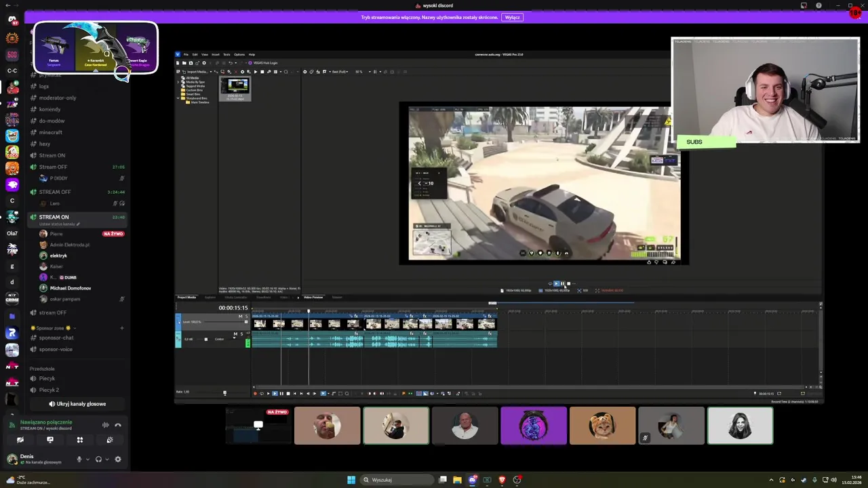This screenshot has height=488, width=868.
Task: Click the Pause button in VEGAS transport
Action: 281,393
